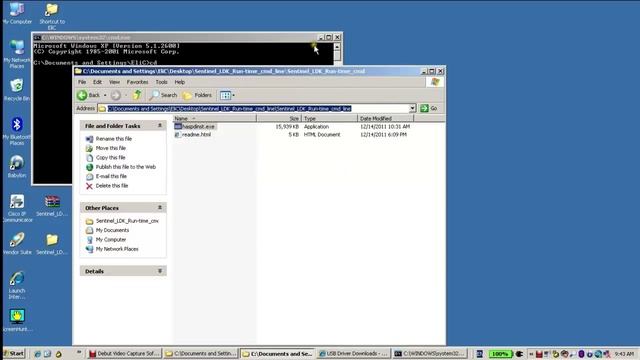Select the readme.html file
This screenshot has height=360, width=640.
[x=193, y=134]
